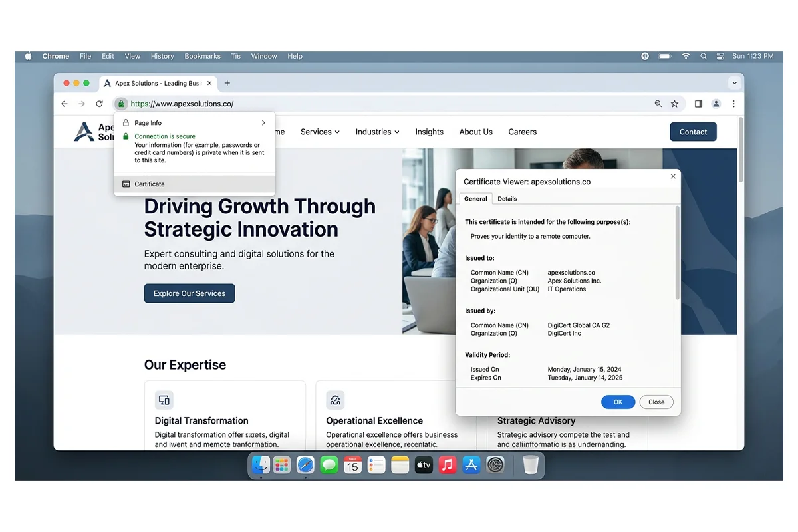Screen dimensions: 798x532
Task: Open a new tab with the plus button
Action: [x=227, y=83]
